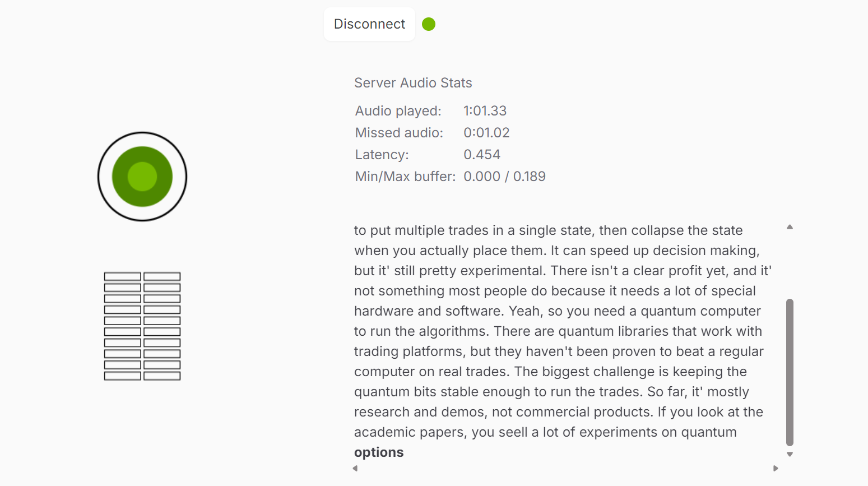Viewport: 868px width, 486px height.
Task: Click the top bar of the left level meter
Action: click(123, 276)
